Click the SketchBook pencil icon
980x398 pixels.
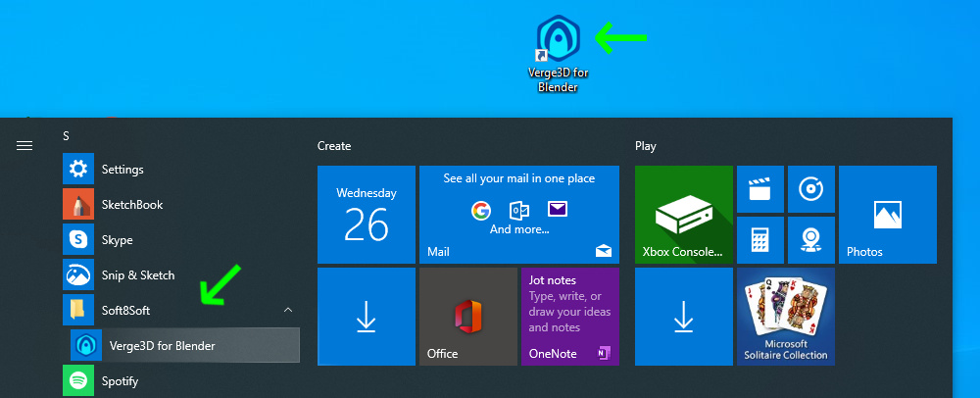coord(78,204)
